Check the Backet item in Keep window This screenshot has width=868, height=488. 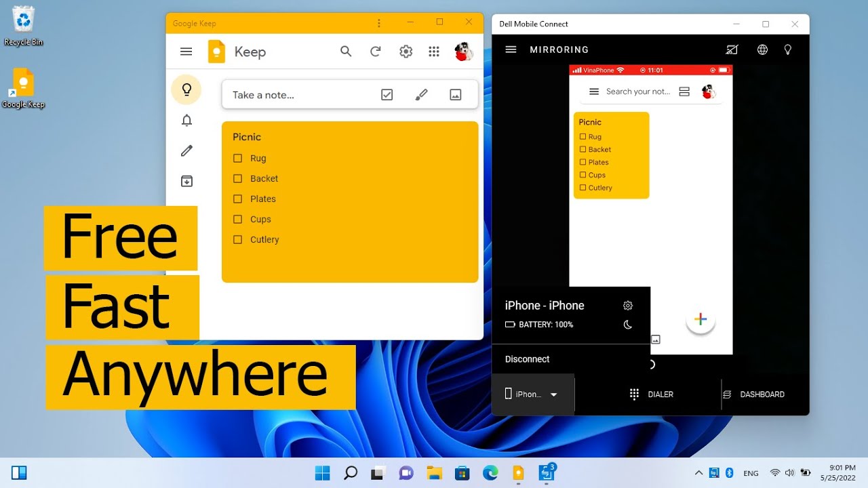coord(237,178)
